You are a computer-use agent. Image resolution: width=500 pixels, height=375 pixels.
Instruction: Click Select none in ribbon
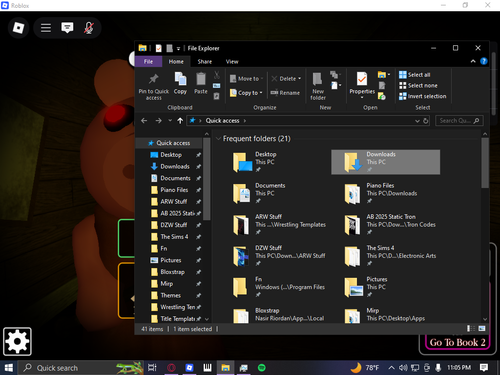(418, 85)
